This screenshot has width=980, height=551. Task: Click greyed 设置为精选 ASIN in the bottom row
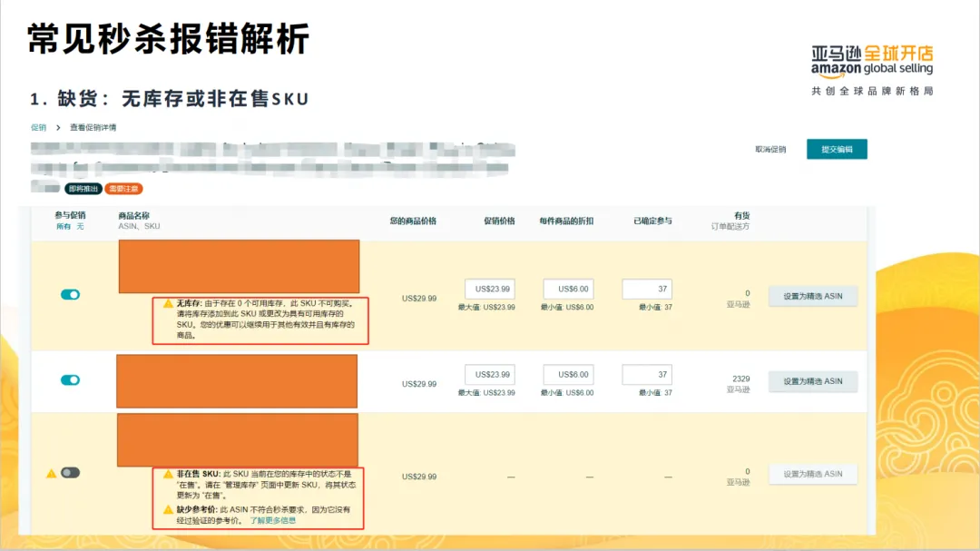(812, 474)
